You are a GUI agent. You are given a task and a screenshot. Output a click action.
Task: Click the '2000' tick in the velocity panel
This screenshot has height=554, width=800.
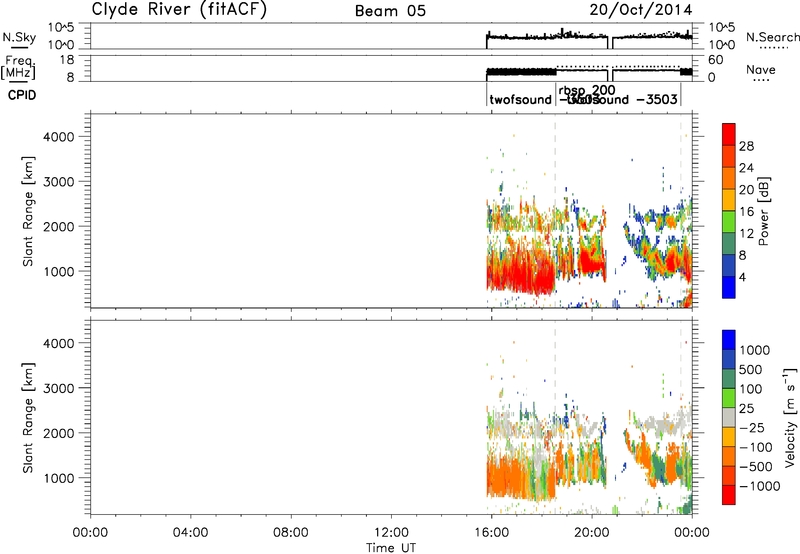click(x=59, y=433)
